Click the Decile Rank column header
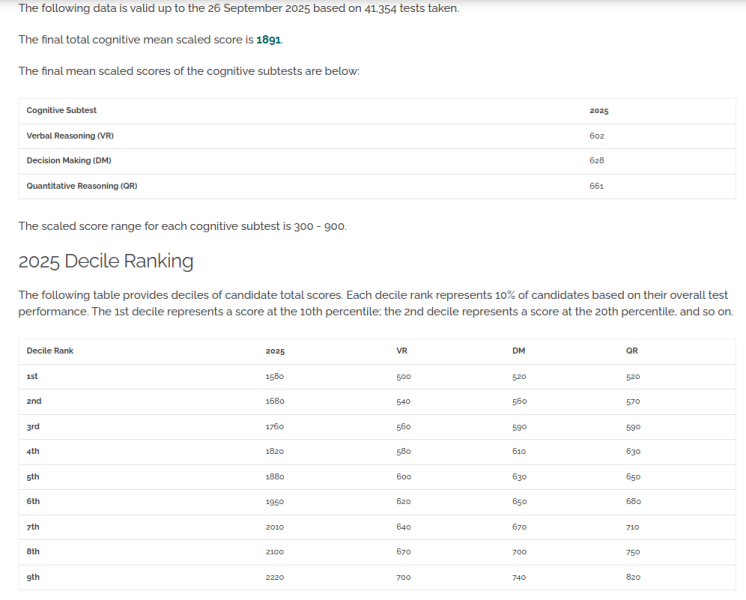This screenshot has width=746, height=600. (x=50, y=351)
